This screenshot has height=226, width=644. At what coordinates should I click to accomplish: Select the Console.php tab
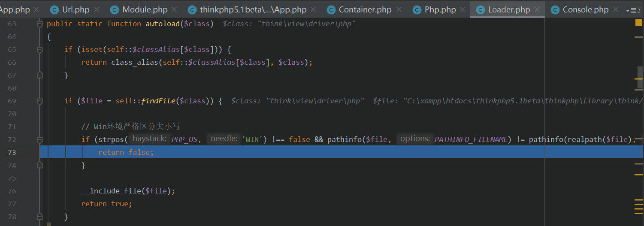[x=586, y=9]
